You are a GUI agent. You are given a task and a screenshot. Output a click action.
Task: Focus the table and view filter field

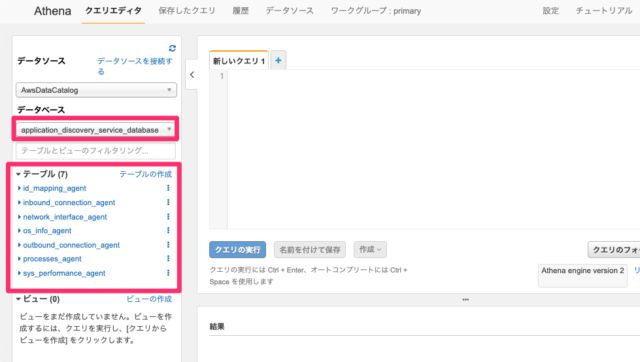coord(96,151)
